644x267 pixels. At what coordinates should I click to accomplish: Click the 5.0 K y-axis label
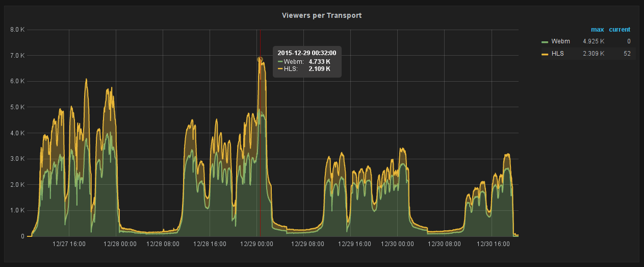(17, 107)
